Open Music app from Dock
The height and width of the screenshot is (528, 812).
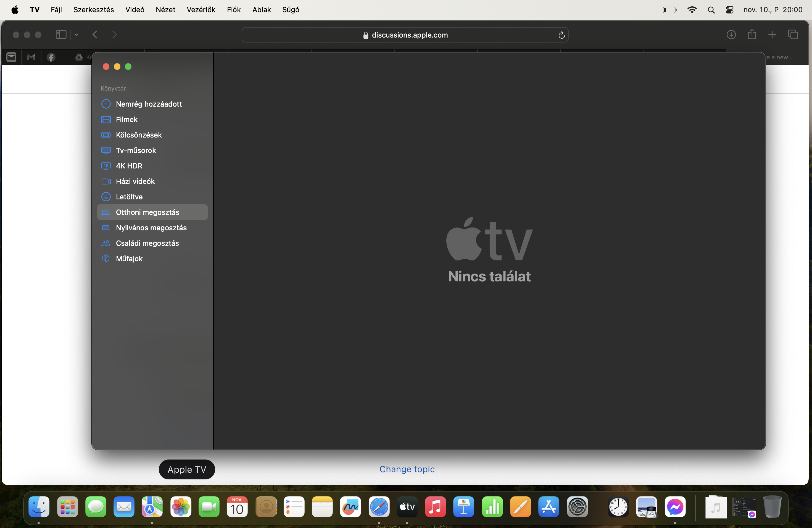click(x=435, y=507)
